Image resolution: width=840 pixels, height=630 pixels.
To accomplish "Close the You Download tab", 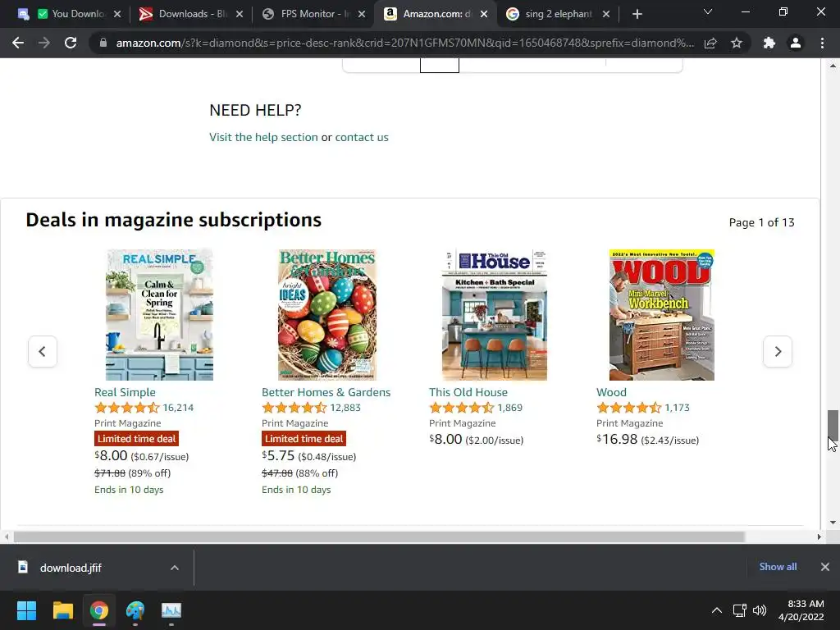I will (x=117, y=14).
